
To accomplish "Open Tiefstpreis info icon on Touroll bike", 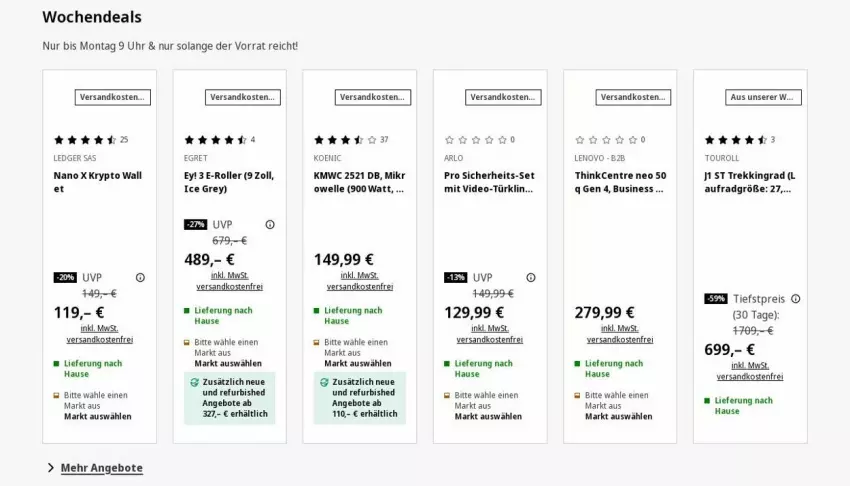I will (795, 299).
